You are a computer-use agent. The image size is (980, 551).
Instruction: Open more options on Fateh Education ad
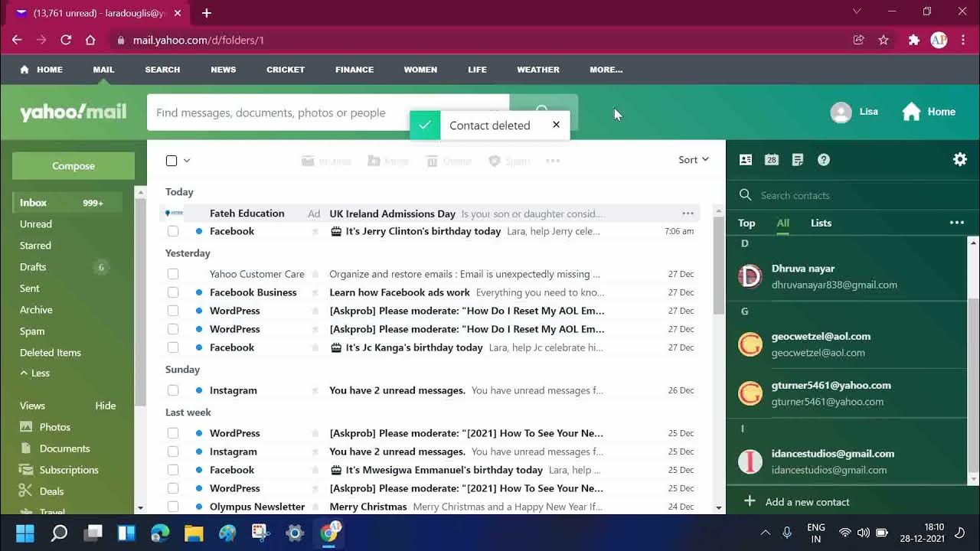(x=688, y=214)
